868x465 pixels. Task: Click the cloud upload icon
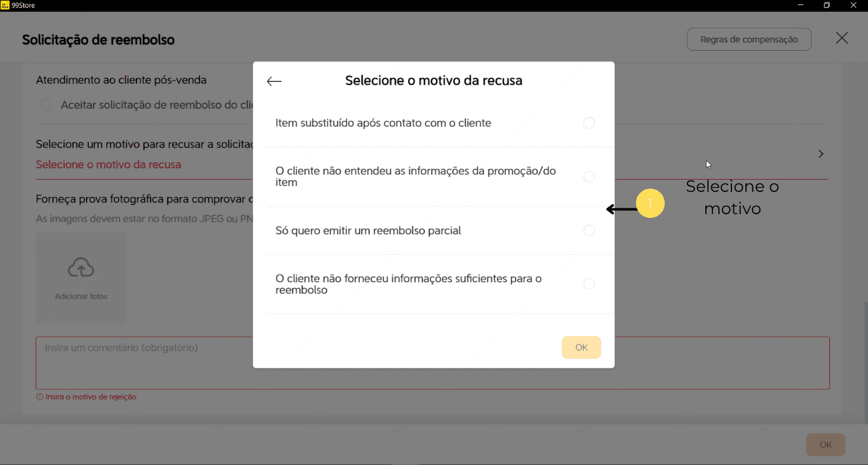coord(81,268)
